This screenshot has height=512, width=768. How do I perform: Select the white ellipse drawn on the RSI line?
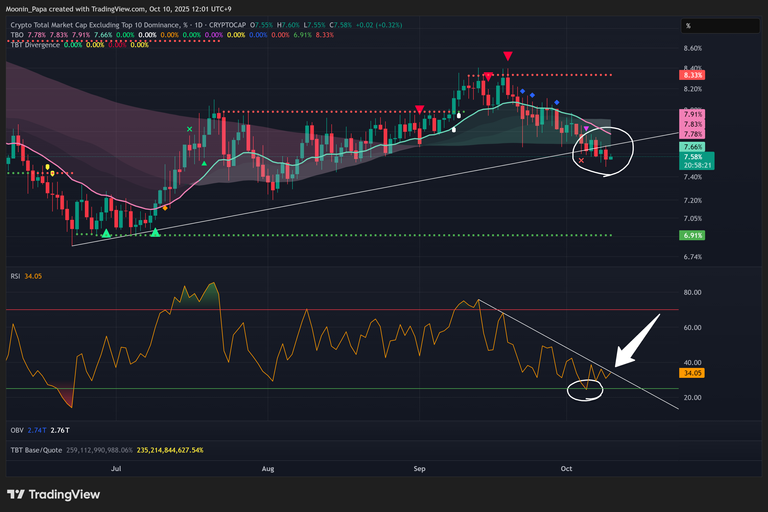point(586,390)
